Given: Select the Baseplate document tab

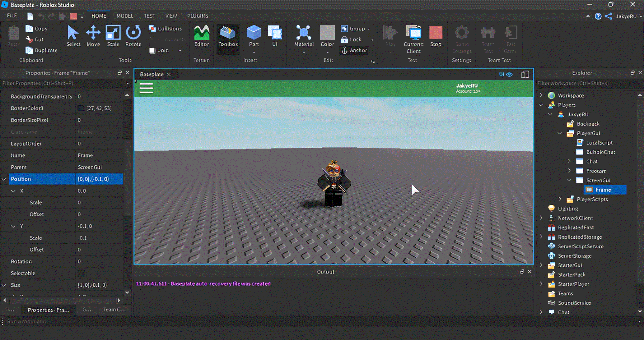Looking at the screenshot, I should (152, 74).
